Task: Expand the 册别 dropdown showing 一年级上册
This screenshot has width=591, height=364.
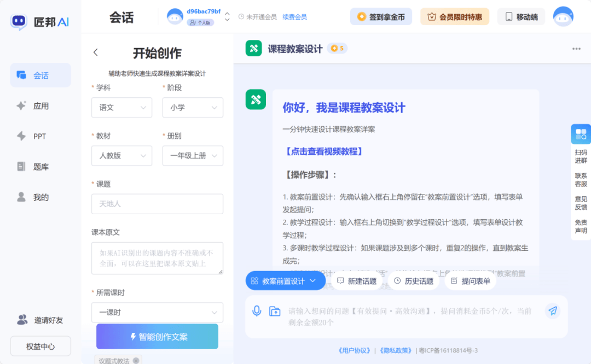Action: coord(193,156)
